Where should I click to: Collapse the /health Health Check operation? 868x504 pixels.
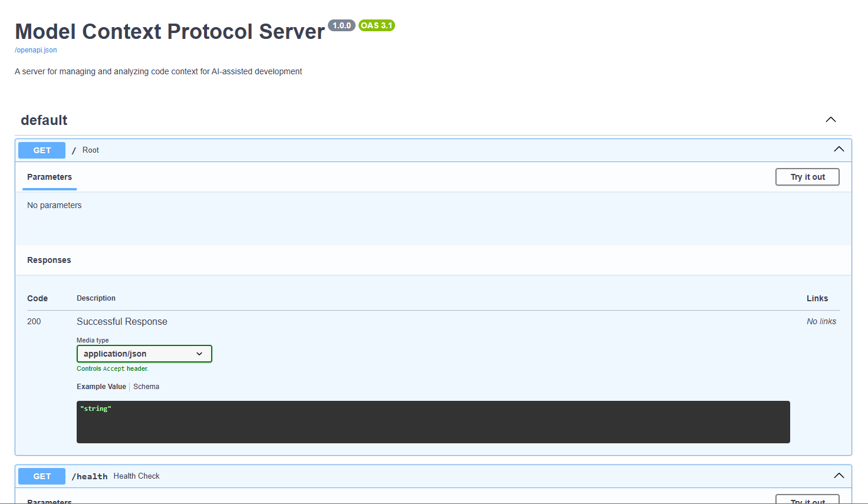pyautogui.click(x=839, y=475)
